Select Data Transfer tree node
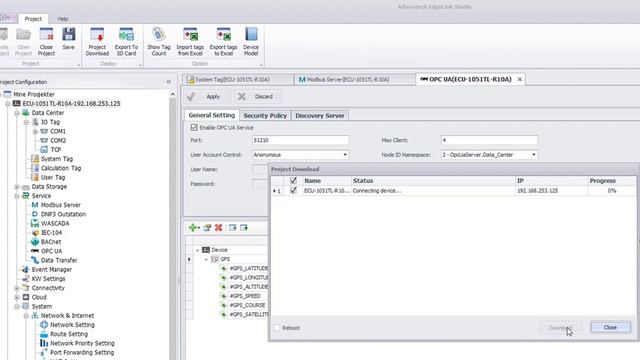 point(59,260)
